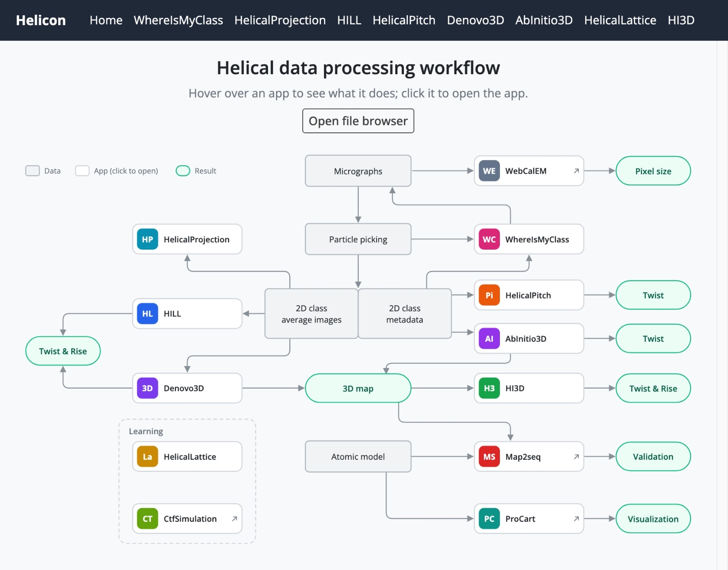Click the green H3 icon for HI3D
The image size is (728, 570).
489,388
